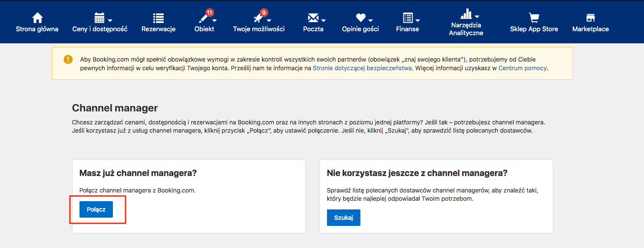Click the storefront icon above Marketplace

click(590, 18)
